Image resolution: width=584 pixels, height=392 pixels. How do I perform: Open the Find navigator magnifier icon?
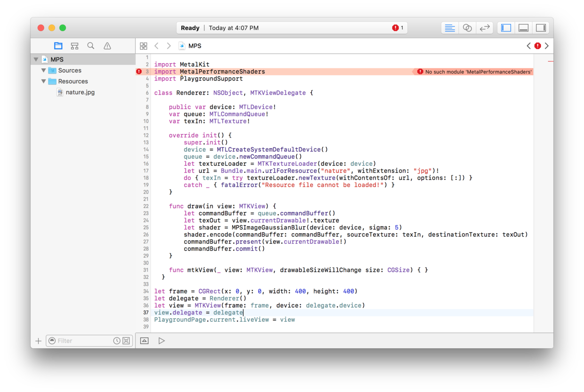91,46
